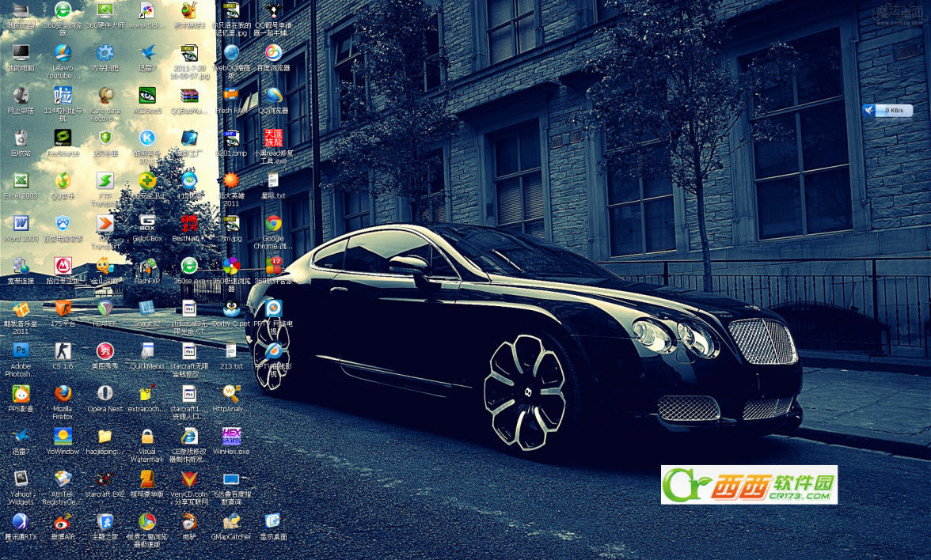Select the Word 2003 shortcut

[21, 223]
